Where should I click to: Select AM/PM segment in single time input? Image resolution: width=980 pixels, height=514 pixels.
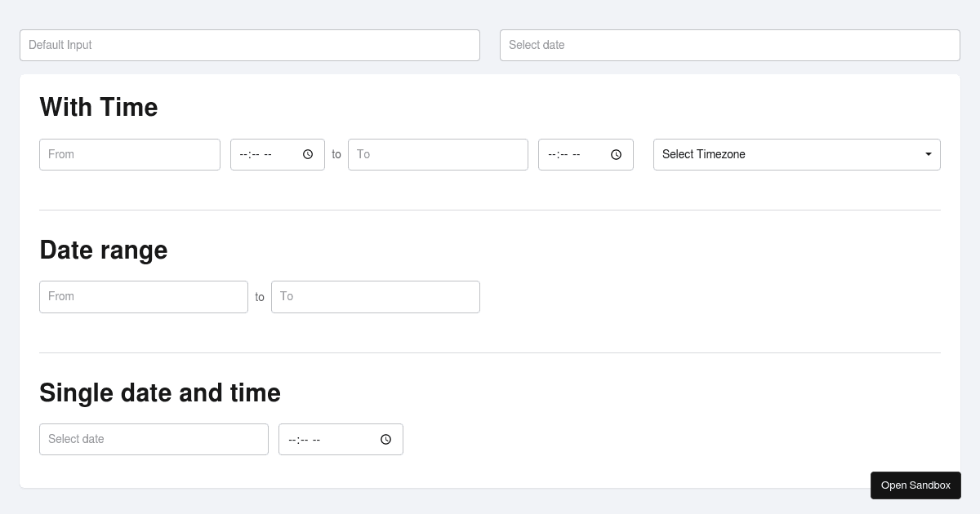[317, 440]
